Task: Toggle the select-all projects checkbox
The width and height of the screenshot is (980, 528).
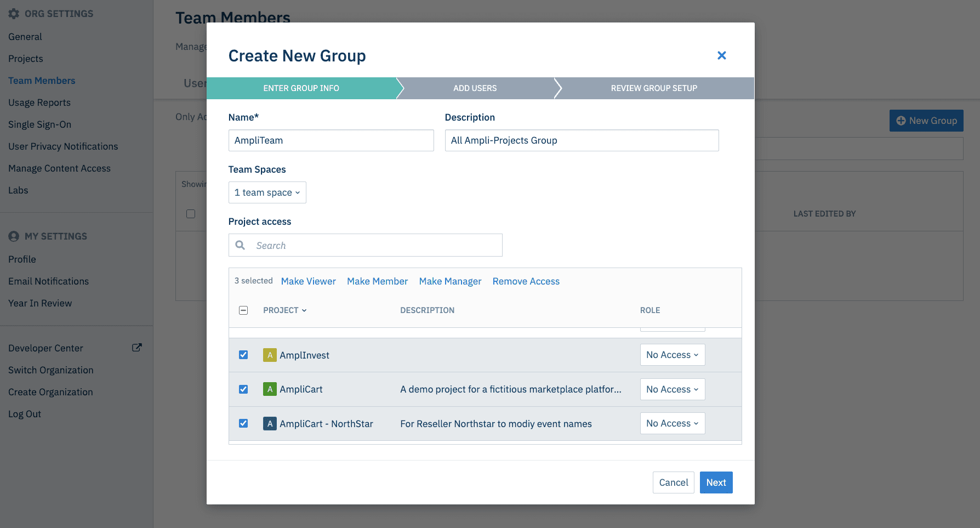Action: coord(243,310)
